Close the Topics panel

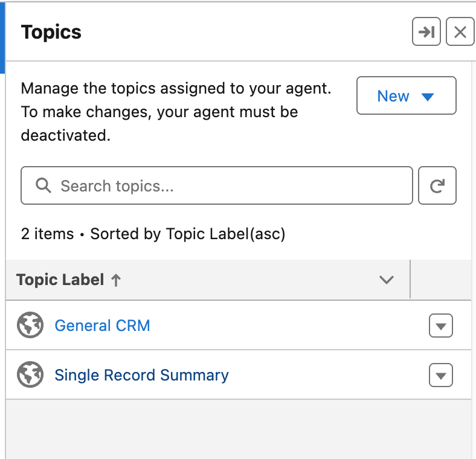(460, 32)
